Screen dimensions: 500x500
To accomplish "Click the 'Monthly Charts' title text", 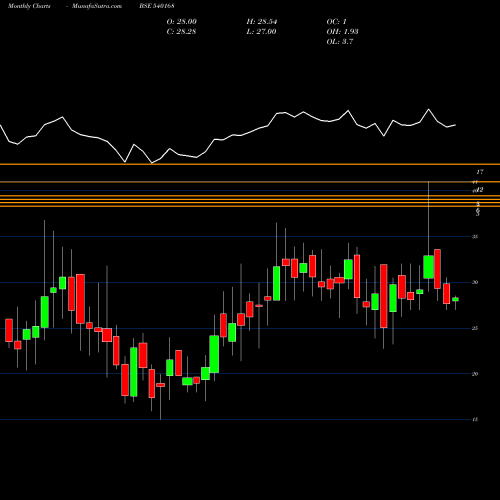I will 29,6.
